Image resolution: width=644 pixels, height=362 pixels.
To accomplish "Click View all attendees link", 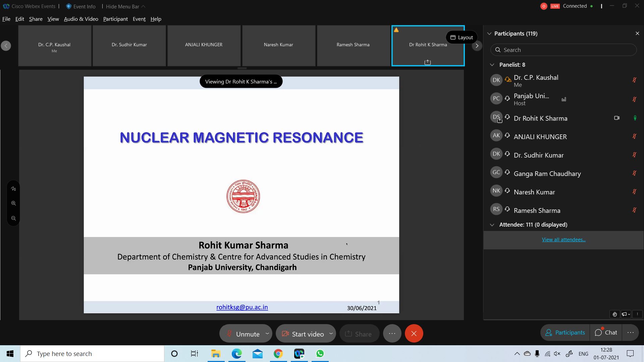I will click(563, 239).
